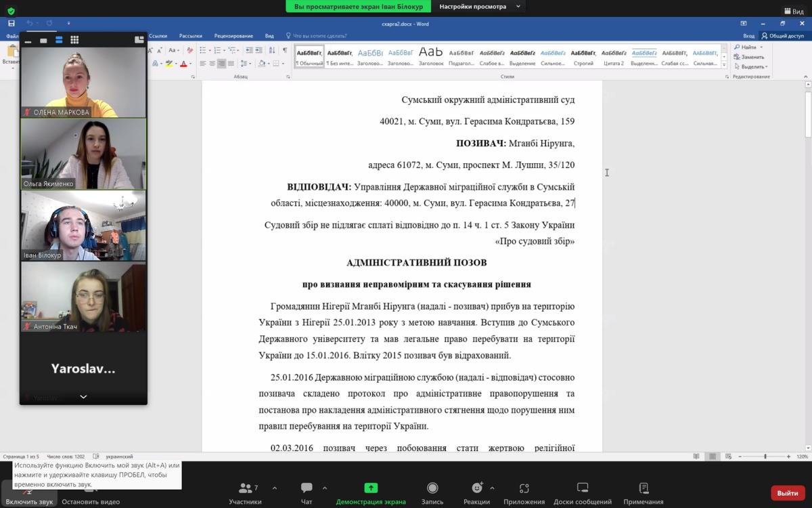This screenshot has width=812, height=508.
Task: Open the Абзац settings dialog launcher
Action: [289, 77]
